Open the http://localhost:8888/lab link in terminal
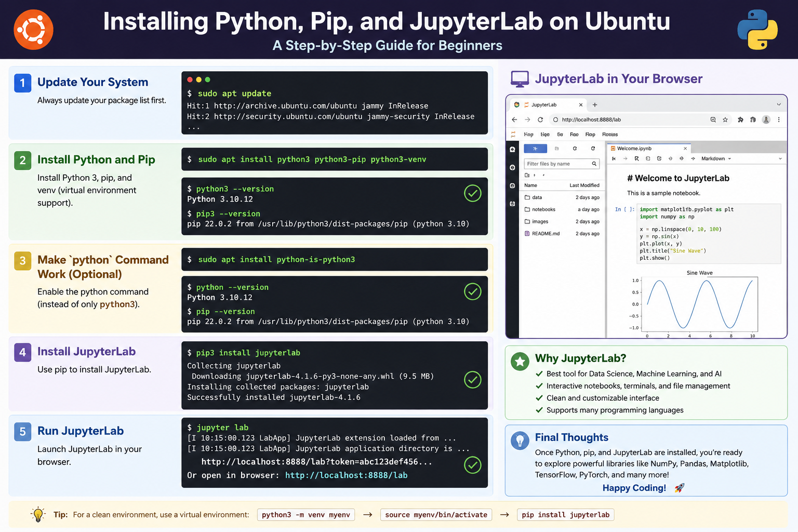 (347, 475)
